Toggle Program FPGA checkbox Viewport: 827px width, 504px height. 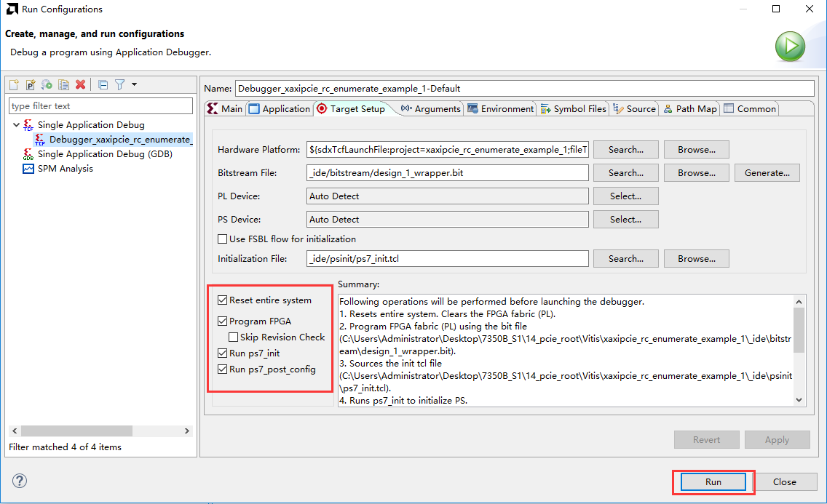pos(223,321)
